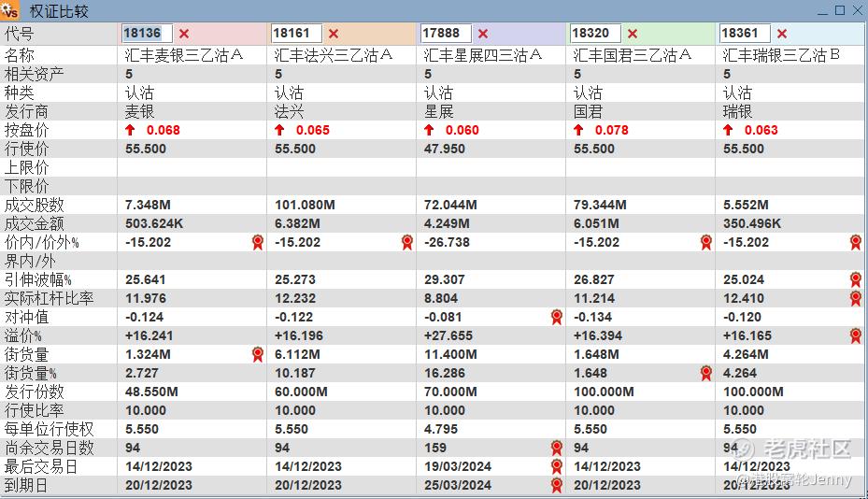Image resolution: width=868 pixels, height=499 pixels.
Task: Click the 街货量% row label
Action: click(x=30, y=373)
